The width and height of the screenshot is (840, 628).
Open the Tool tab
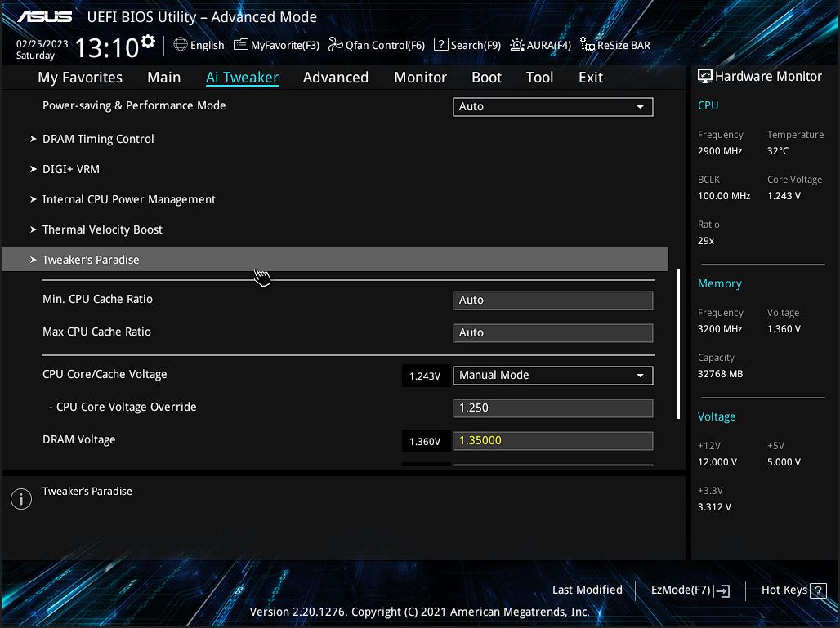(x=539, y=77)
